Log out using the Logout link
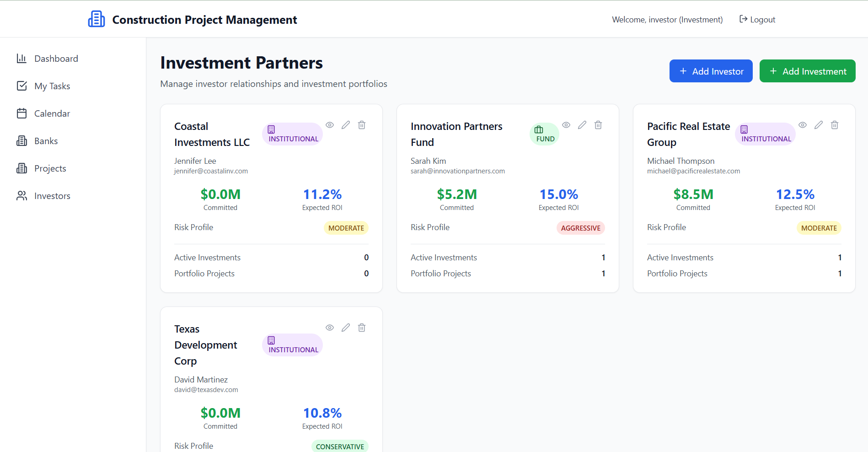Screen dimensions: 868x452 (x=757, y=20)
